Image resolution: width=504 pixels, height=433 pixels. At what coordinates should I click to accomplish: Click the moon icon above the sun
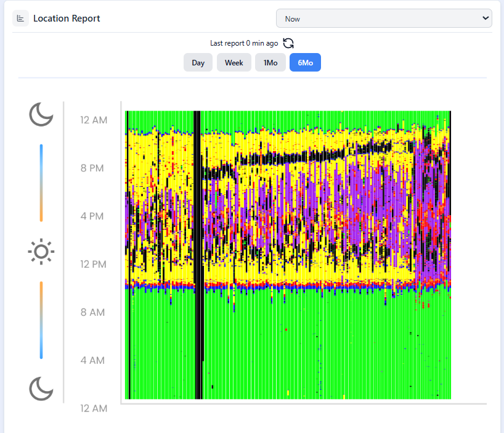point(41,114)
